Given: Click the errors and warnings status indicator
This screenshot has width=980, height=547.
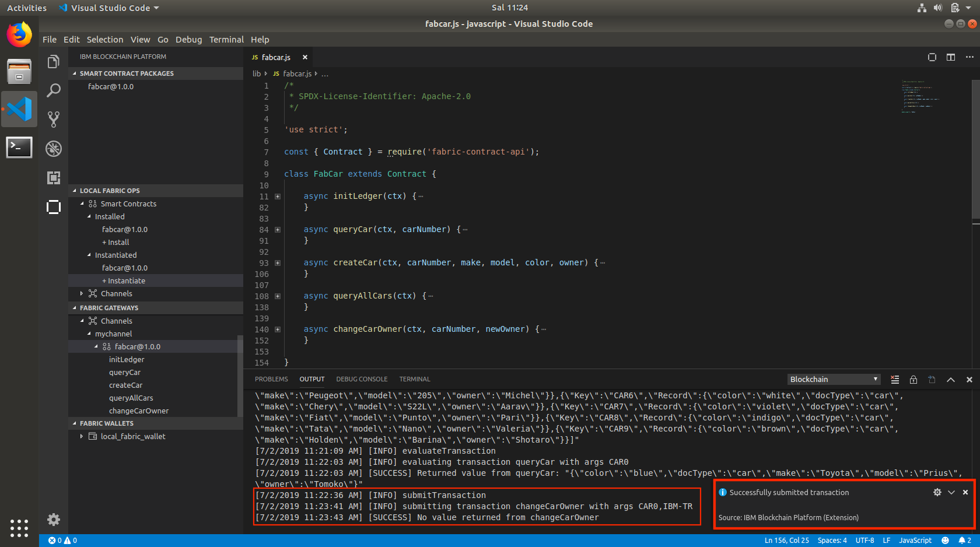Looking at the screenshot, I should [62, 541].
